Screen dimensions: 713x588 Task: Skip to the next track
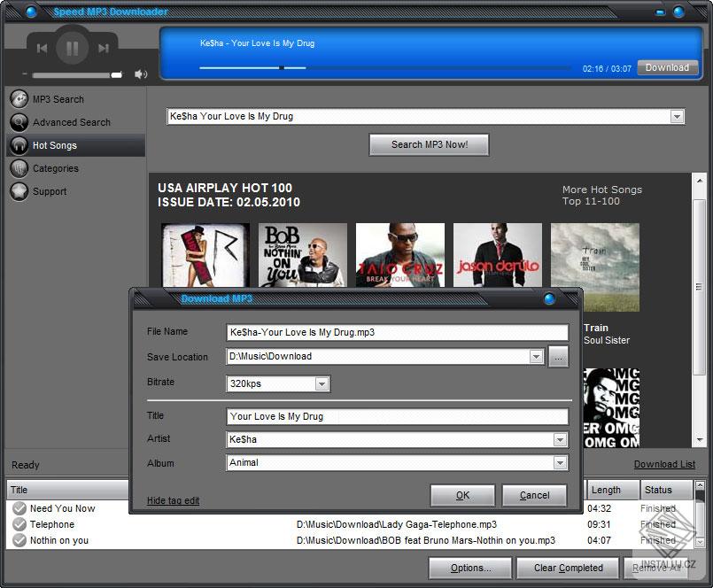point(103,49)
